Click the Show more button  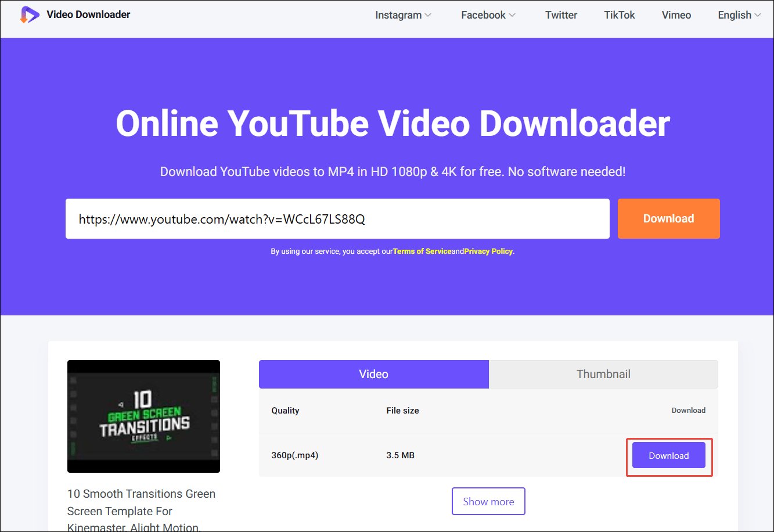[488, 501]
